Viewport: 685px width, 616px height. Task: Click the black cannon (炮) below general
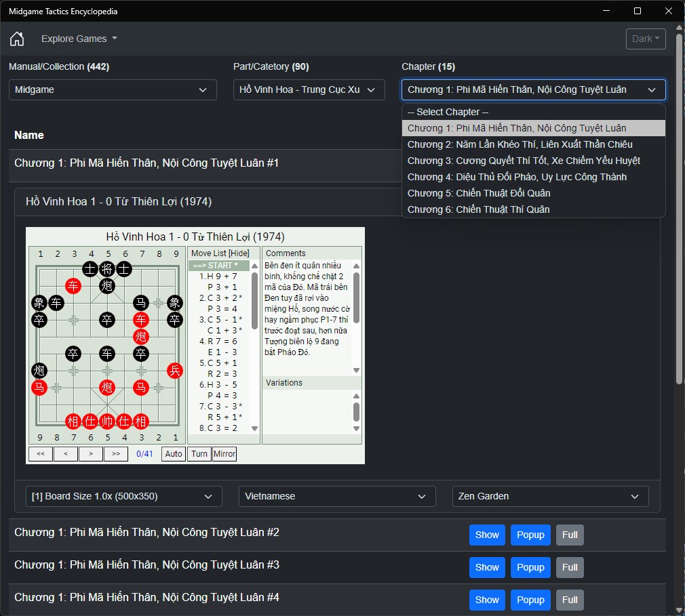pyautogui.click(x=107, y=285)
